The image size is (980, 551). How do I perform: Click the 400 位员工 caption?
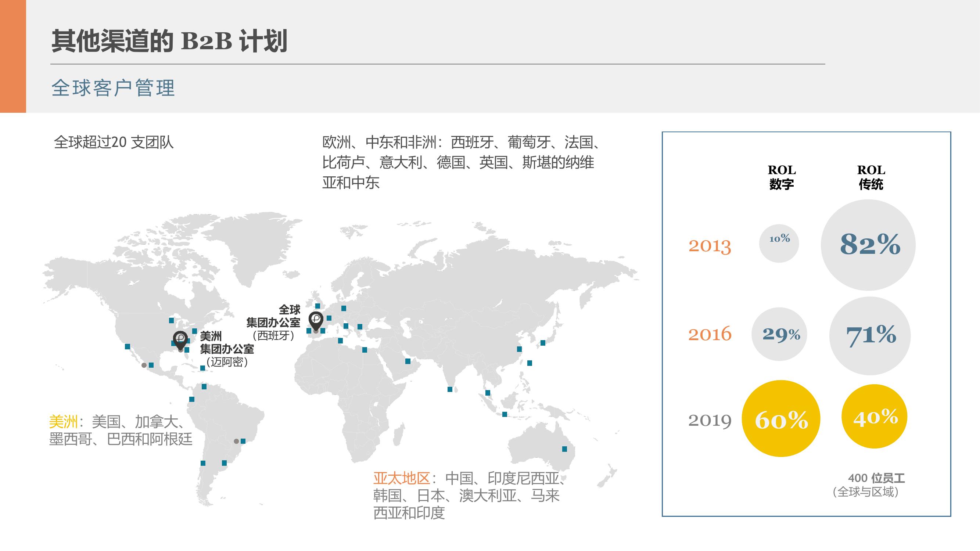876,478
